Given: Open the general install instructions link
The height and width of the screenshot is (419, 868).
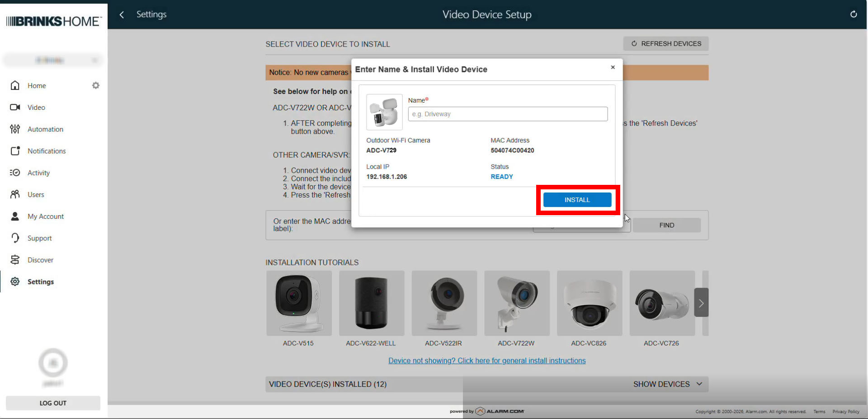Looking at the screenshot, I should (487, 361).
